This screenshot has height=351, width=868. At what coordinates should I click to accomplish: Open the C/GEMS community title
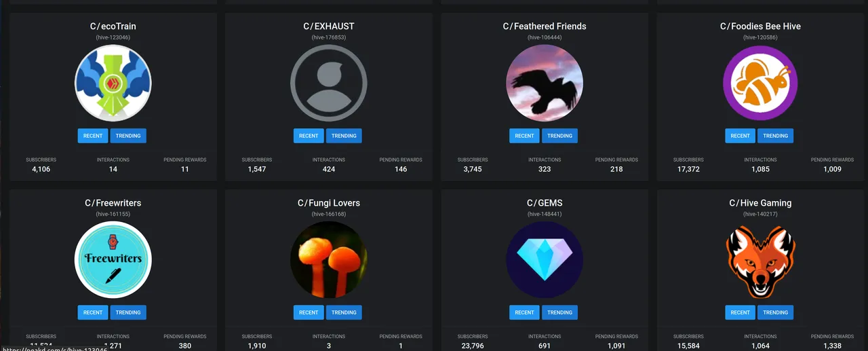click(x=545, y=203)
